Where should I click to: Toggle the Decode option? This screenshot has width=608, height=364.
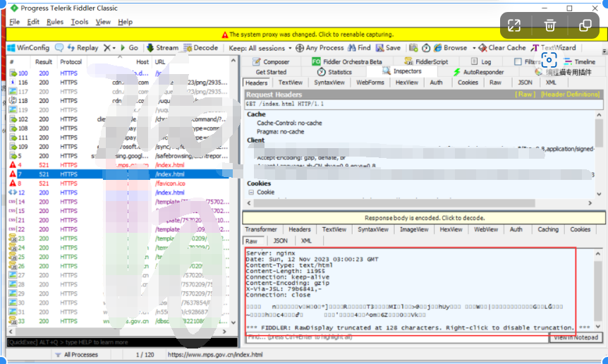coord(200,48)
